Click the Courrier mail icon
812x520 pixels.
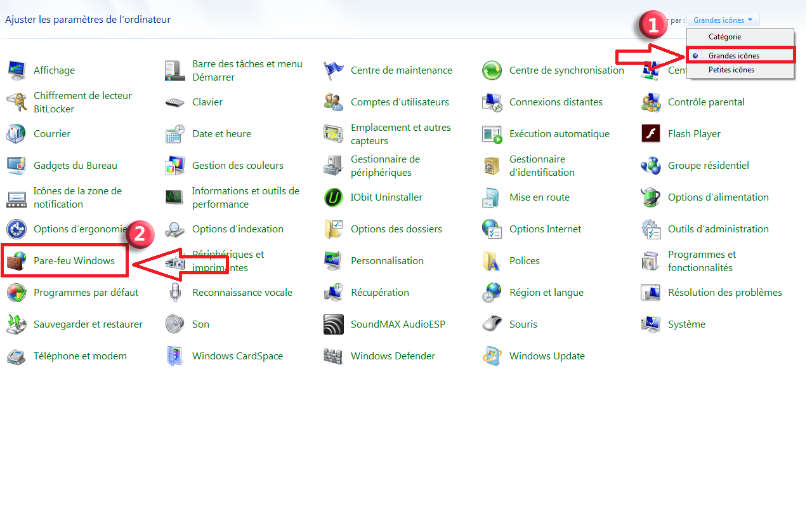point(16,133)
